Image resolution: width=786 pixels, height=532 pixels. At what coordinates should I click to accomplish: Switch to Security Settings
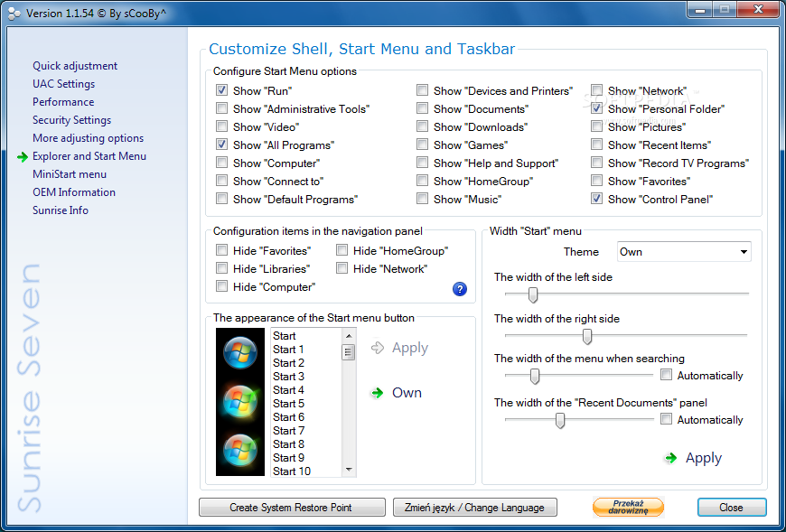71,120
